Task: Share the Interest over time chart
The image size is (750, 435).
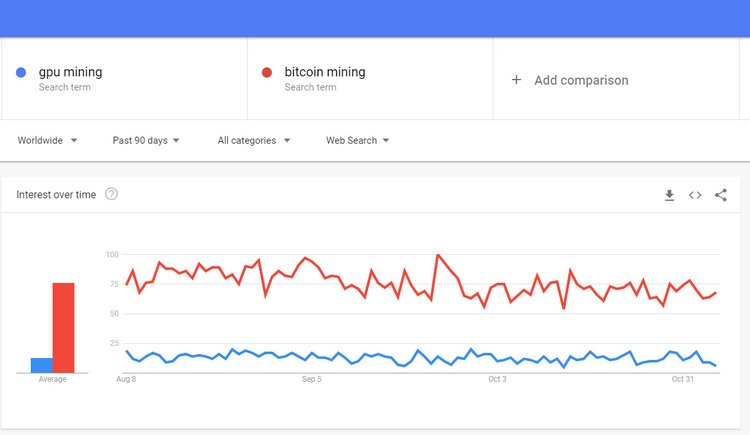Action: pyautogui.click(x=721, y=195)
